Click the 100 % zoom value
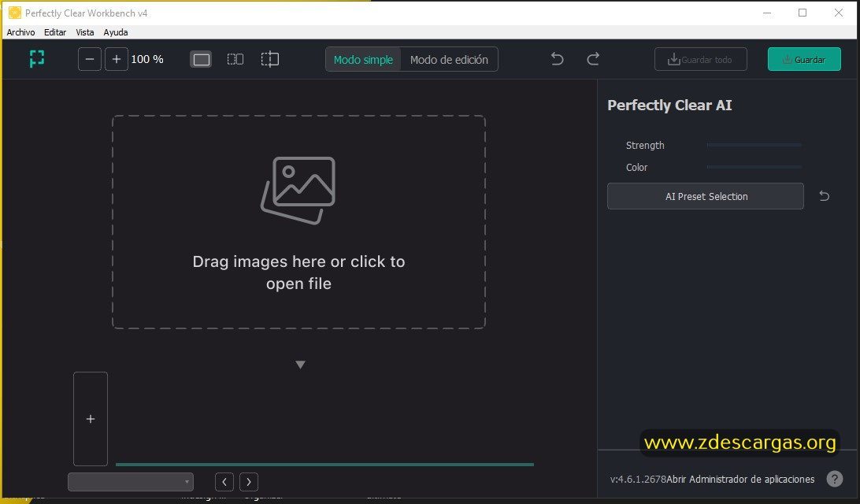The image size is (860, 504). coord(147,59)
